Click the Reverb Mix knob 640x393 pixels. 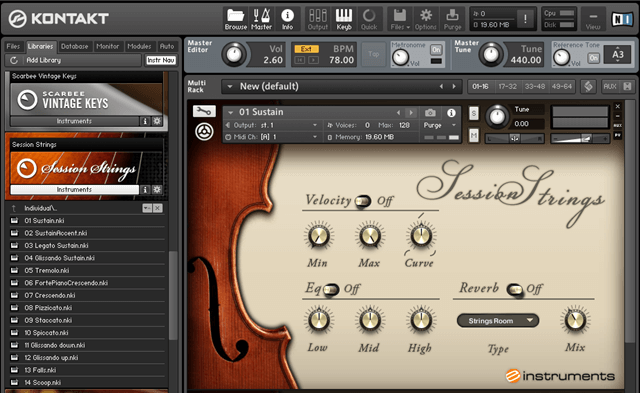tap(575, 319)
